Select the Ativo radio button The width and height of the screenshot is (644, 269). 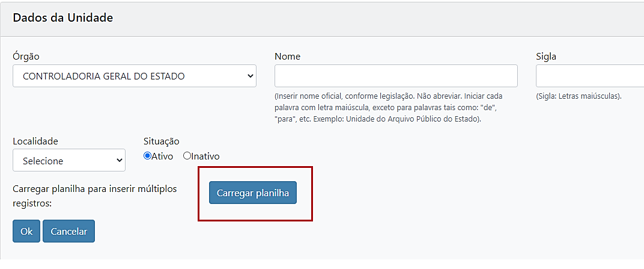[x=148, y=156]
